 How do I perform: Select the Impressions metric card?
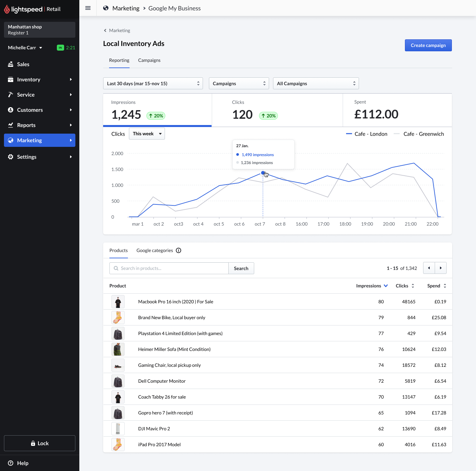157,110
